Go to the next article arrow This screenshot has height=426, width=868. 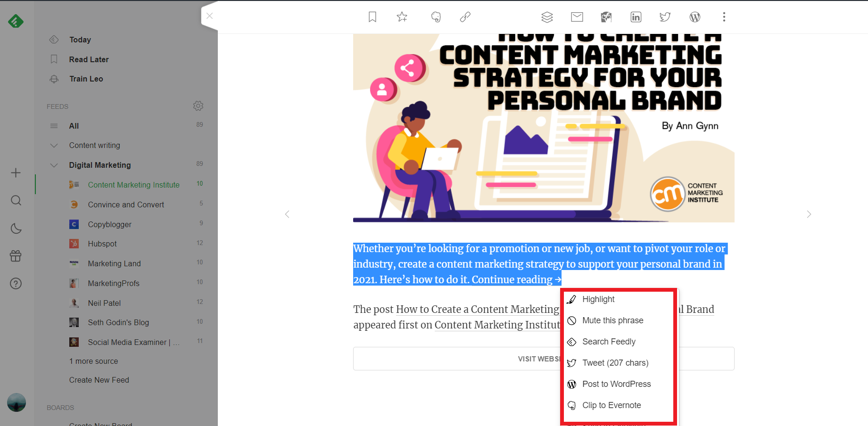[x=809, y=214]
